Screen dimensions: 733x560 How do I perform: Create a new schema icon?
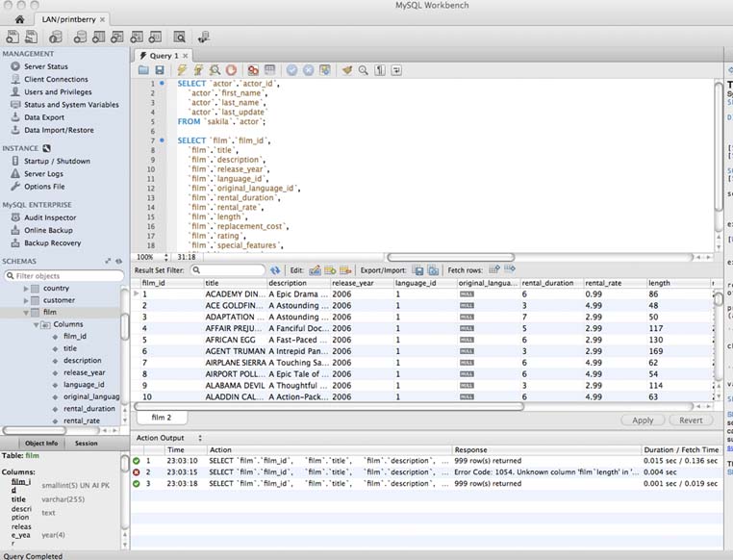point(80,37)
